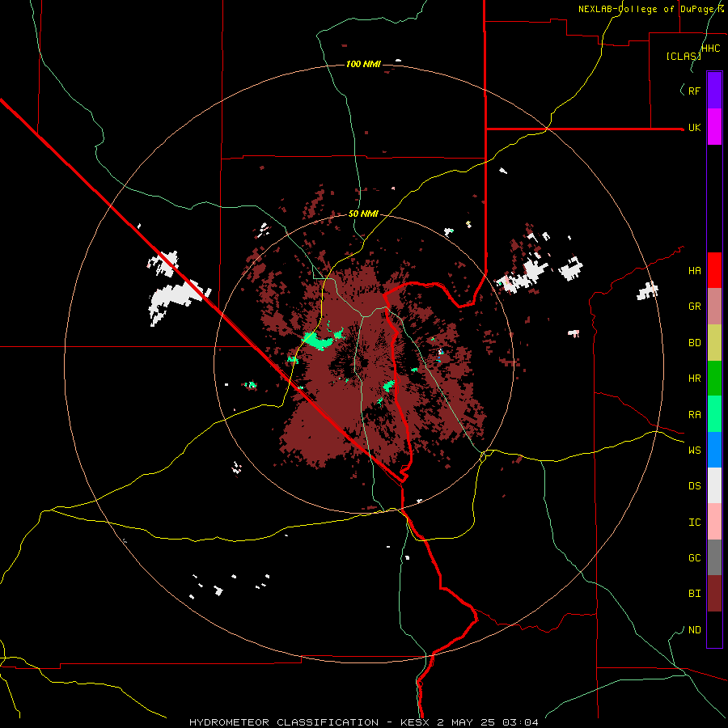Click the BD yellow legend swatch
This screenshot has height=728, width=728.
(714, 343)
